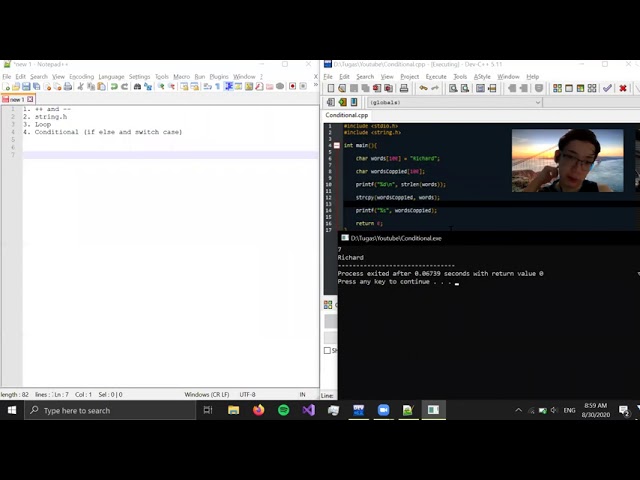
Task: Click the '2. string.h' line in Notepad++
Action: (x=45, y=117)
